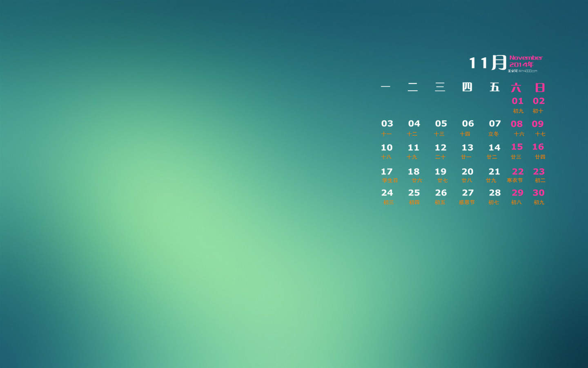Click date 07 marked 立冬
The width and height of the screenshot is (588, 368).
click(x=494, y=123)
